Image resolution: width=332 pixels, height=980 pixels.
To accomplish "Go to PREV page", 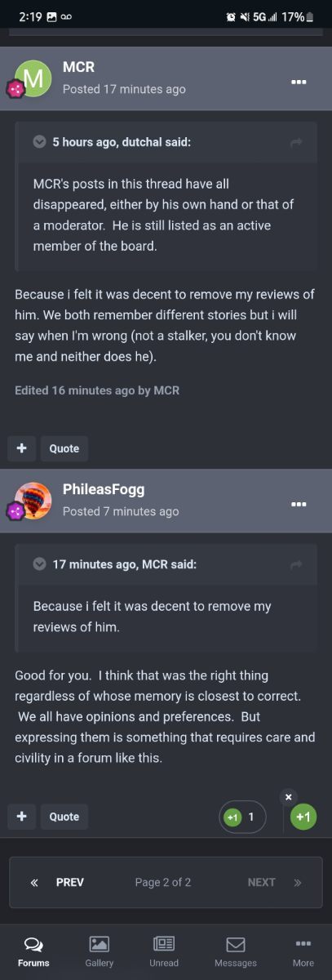I will [57, 882].
